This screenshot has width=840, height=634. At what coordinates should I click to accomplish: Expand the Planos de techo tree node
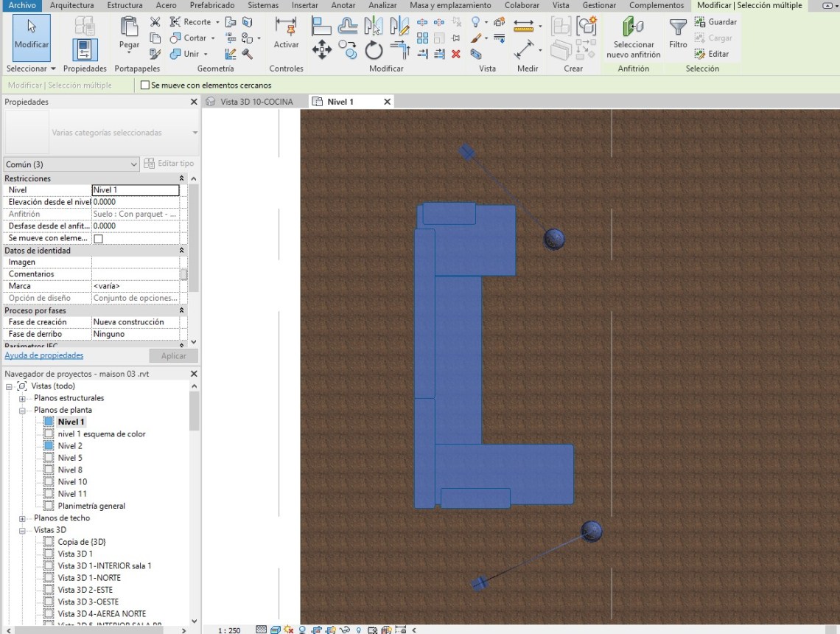point(23,518)
